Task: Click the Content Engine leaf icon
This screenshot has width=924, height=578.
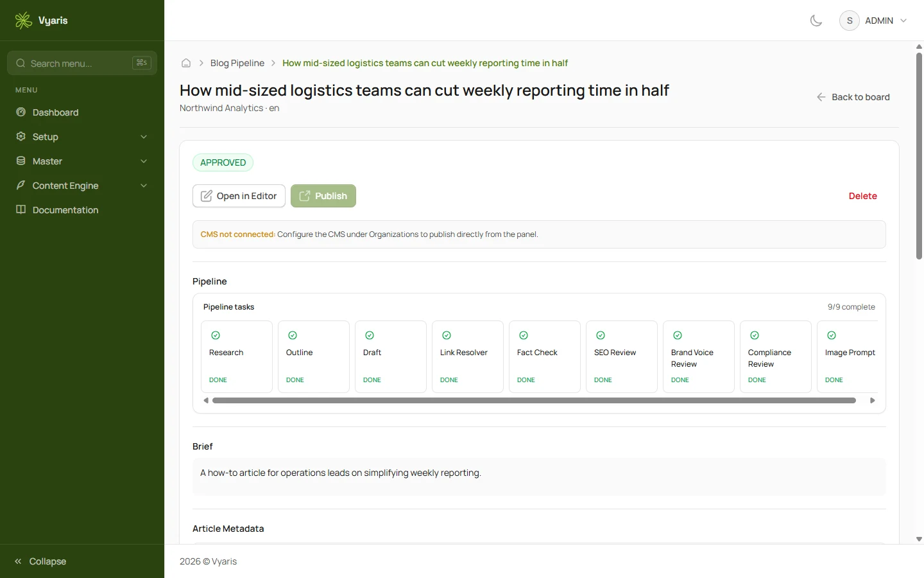Action: click(21, 186)
